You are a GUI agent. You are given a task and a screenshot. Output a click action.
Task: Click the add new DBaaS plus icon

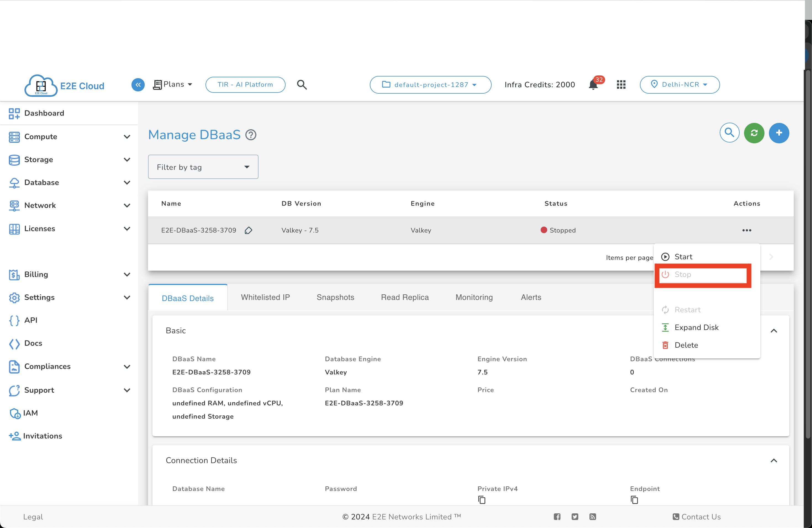[779, 133]
